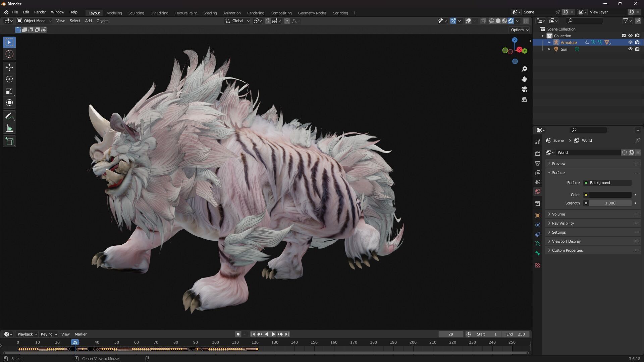Select the Annotate tool
Screen dimensions: 644x362
9,116
